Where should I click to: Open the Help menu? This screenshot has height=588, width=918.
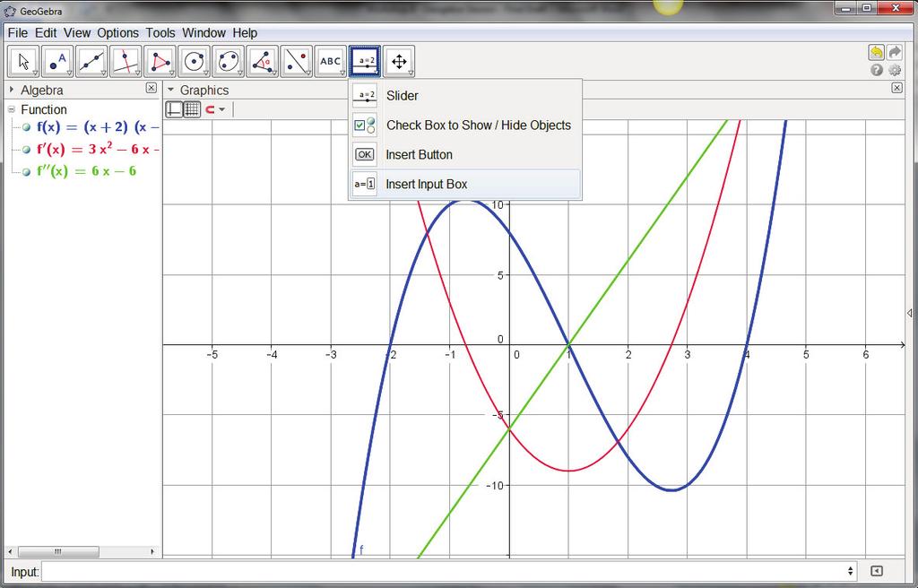pos(245,33)
